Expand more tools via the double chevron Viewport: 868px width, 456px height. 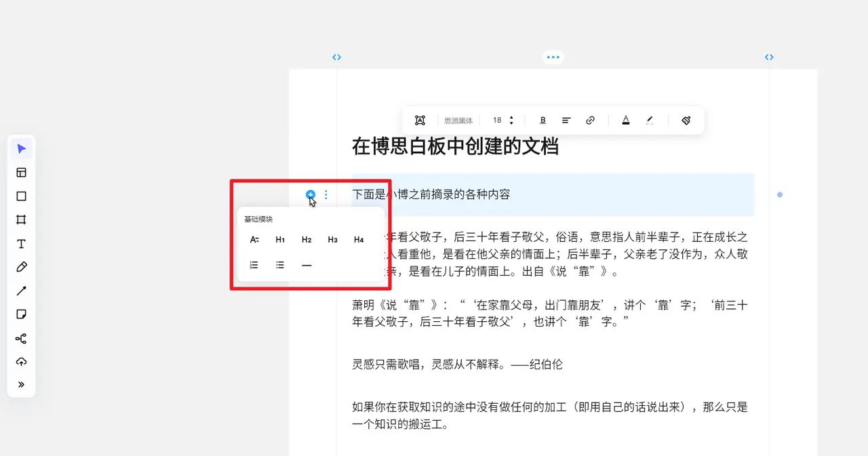(21, 385)
